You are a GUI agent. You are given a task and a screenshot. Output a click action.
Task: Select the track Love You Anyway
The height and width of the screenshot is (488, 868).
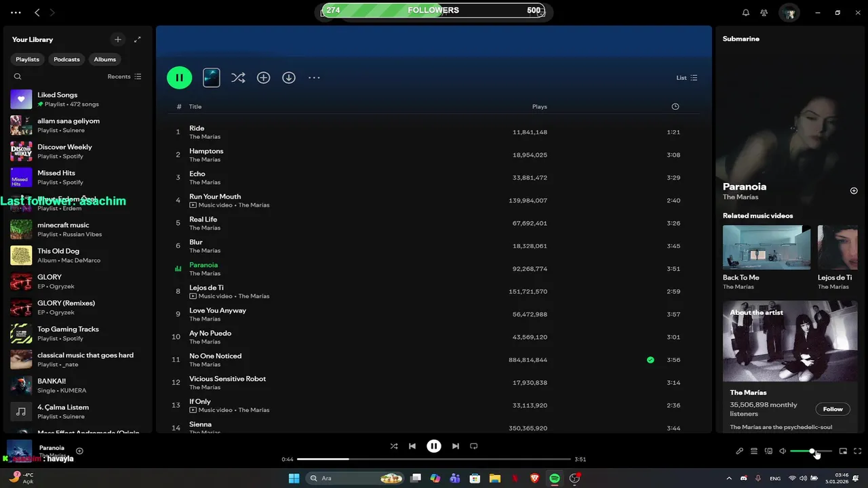point(434,314)
